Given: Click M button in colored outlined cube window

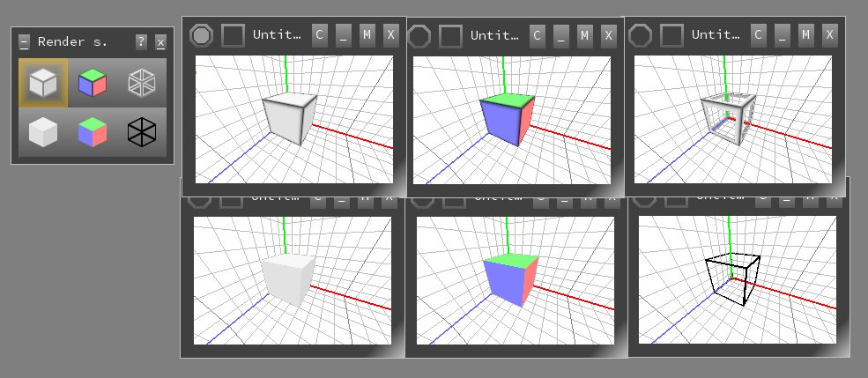Looking at the screenshot, I should [x=584, y=35].
